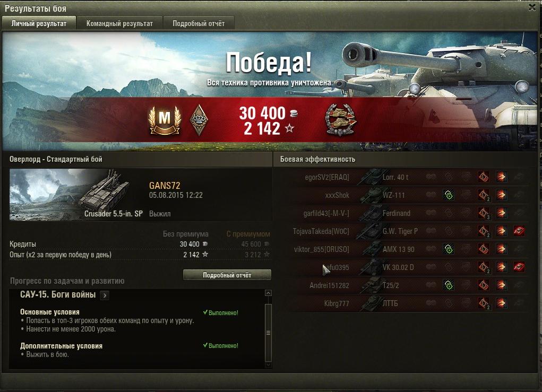Viewport: 542px width, 392px height.
Task: Expand САУ-15 Боги войны mission arrow
Action: click(x=105, y=295)
